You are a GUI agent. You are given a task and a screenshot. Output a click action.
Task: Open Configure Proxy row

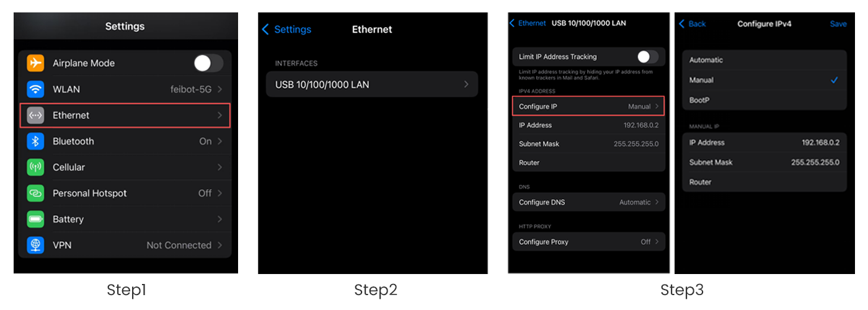click(x=588, y=242)
